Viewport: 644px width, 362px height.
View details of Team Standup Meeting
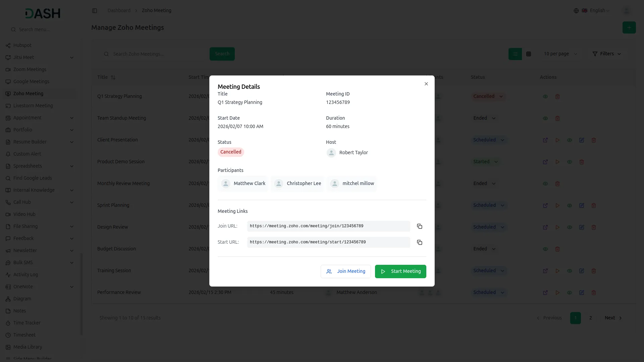[x=545, y=118]
